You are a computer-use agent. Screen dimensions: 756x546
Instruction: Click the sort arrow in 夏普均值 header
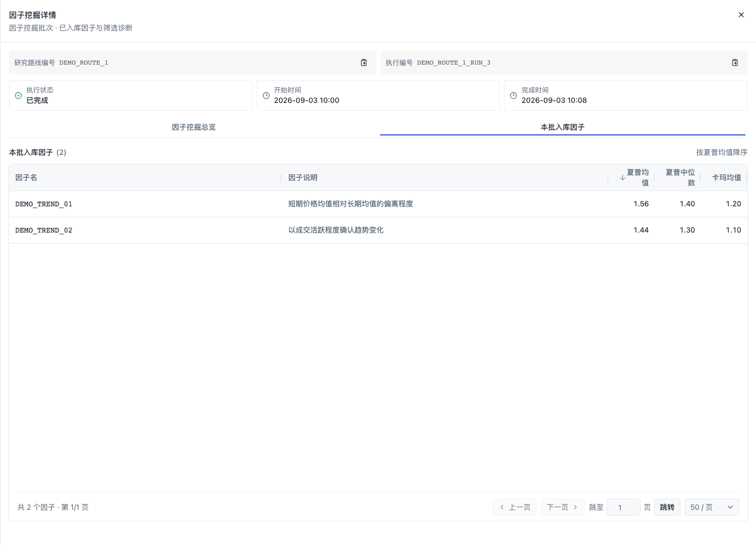pyautogui.click(x=622, y=177)
